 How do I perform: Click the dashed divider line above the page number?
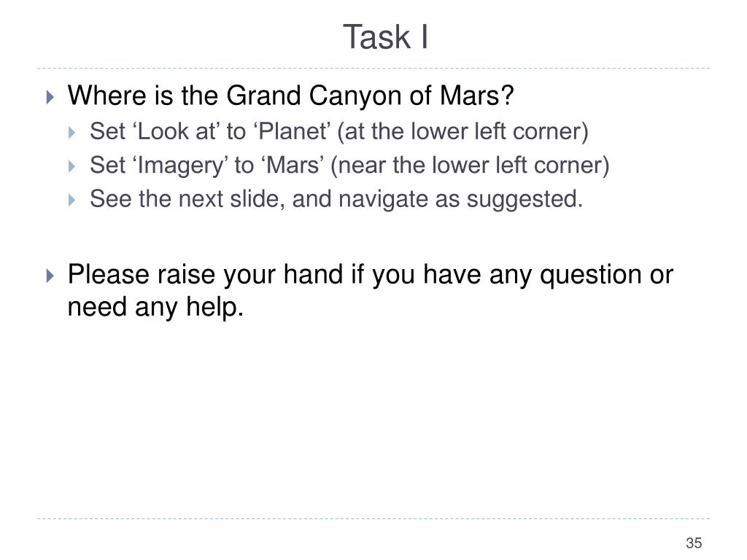pos(373,518)
